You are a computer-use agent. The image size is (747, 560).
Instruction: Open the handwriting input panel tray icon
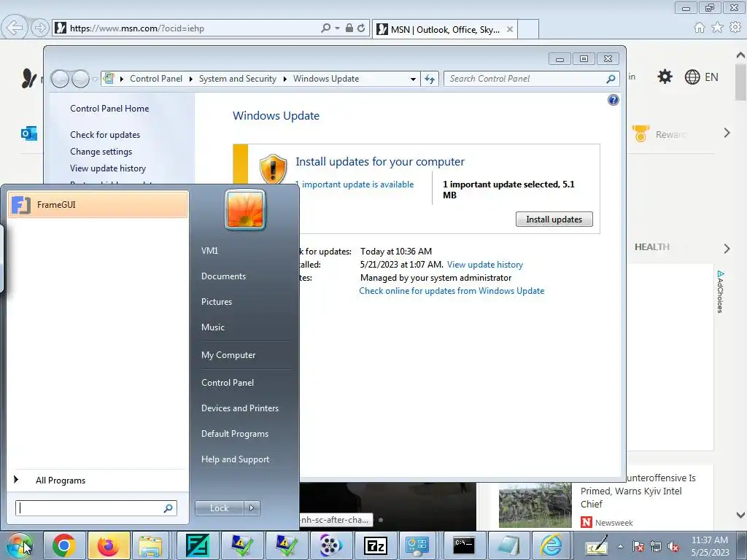click(597, 545)
